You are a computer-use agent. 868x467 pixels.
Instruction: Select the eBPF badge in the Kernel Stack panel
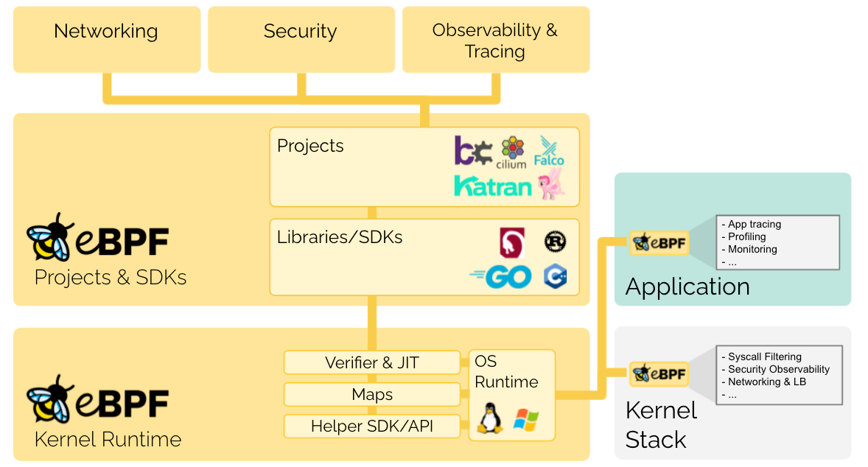pyautogui.click(x=659, y=374)
